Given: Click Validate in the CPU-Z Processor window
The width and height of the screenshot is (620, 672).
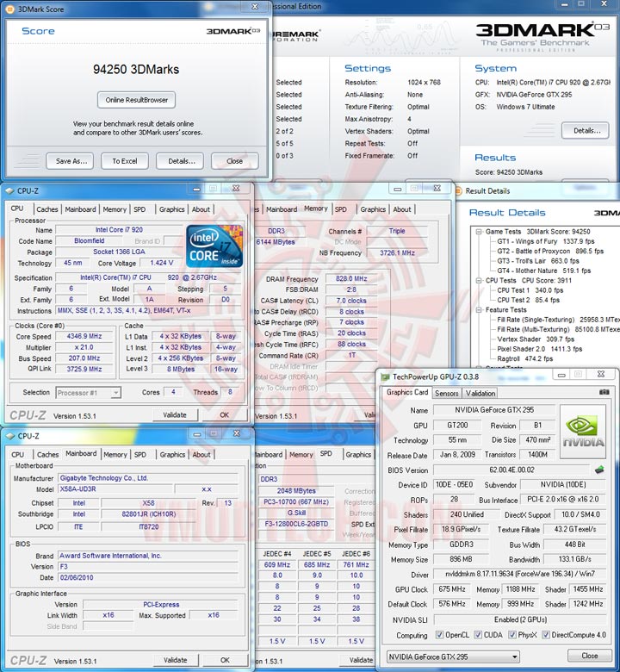Looking at the screenshot, I should click(175, 415).
